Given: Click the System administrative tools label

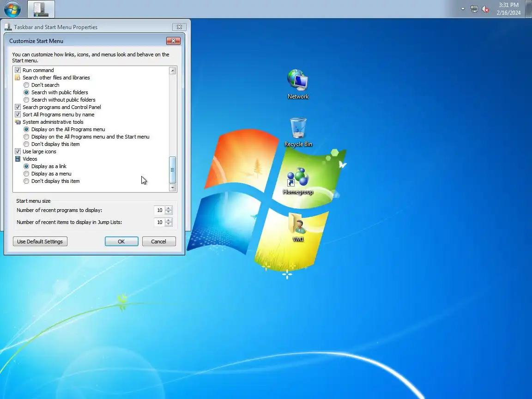Looking at the screenshot, I should 53,122.
